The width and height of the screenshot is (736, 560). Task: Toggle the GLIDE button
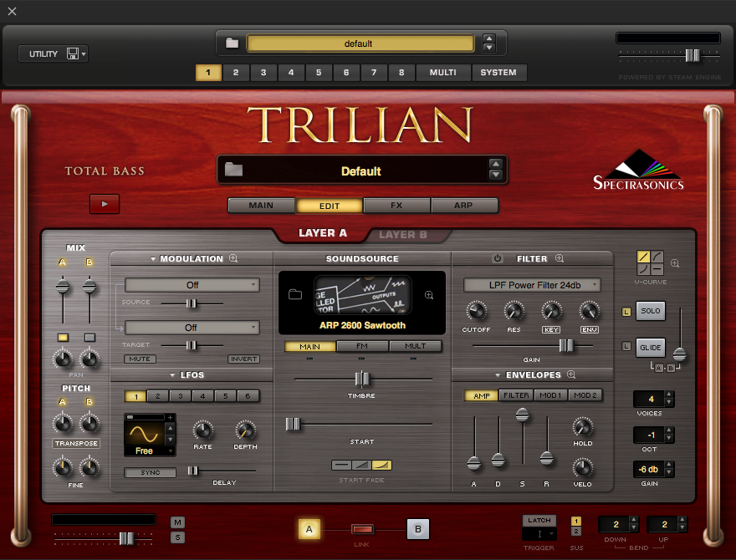tap(651, 348)
